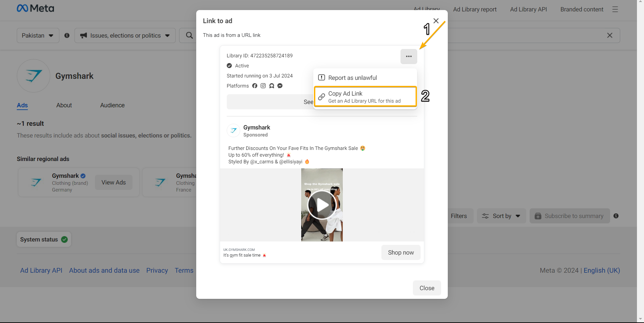Open the Ad Library report link
The image size is (644, 323).
pyautogui.click(x=475, y=9)
